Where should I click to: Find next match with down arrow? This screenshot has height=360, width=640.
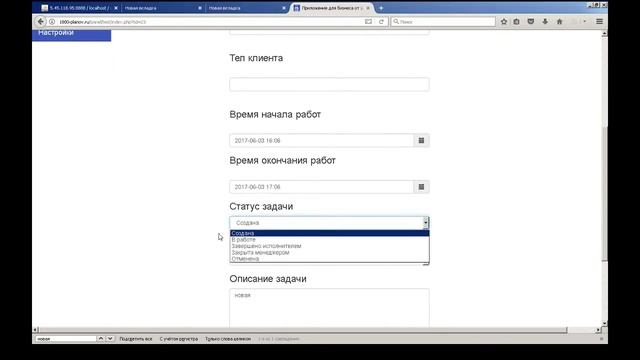point(110,339)
